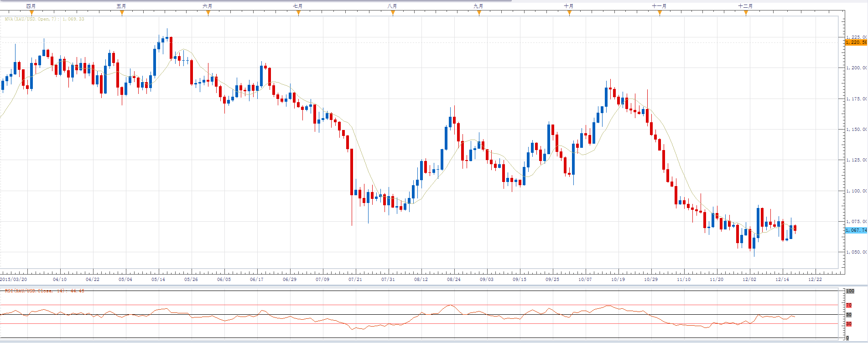The height and width of the screenshot is (343, 868).
Task: Click the 10/07 date axis label
Action: (x=585, y=279)
